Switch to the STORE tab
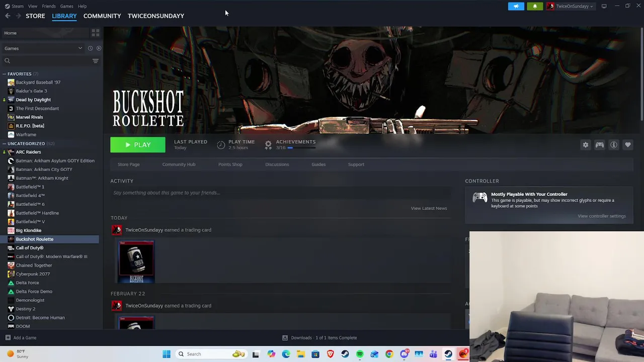Viewport: 644px width, 362px height. [35, 16]
